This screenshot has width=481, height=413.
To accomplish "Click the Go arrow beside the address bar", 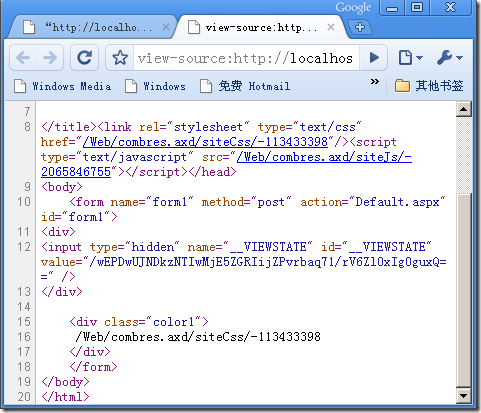I will click(374, 58).
